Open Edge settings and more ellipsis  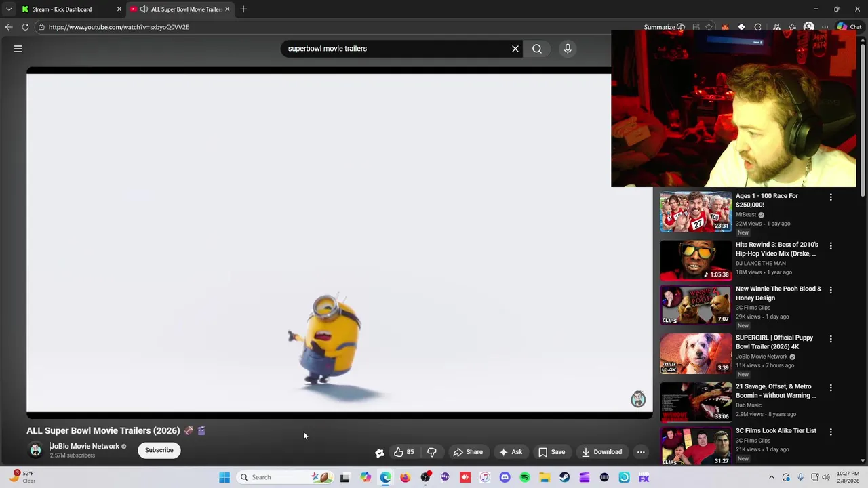pyautogui.click(x=825, y=27)
